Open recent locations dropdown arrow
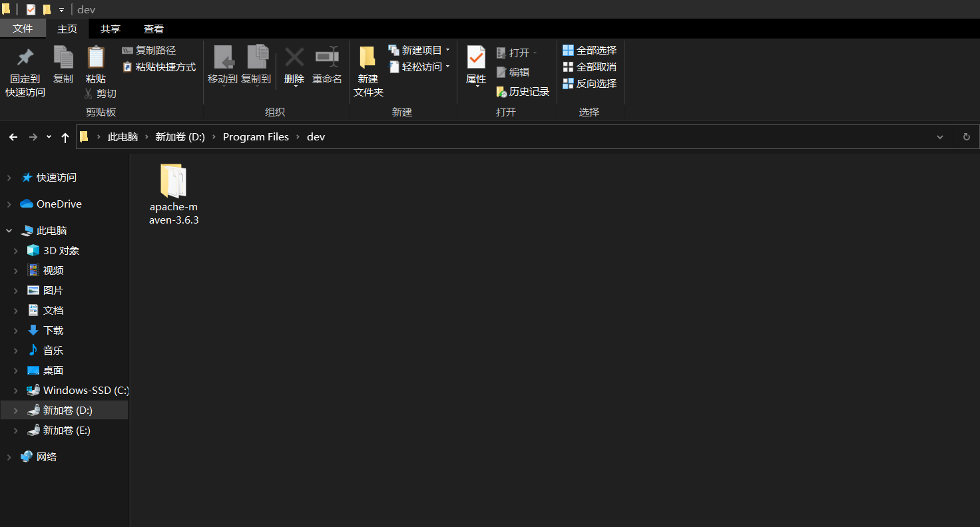 pos(49,137)
